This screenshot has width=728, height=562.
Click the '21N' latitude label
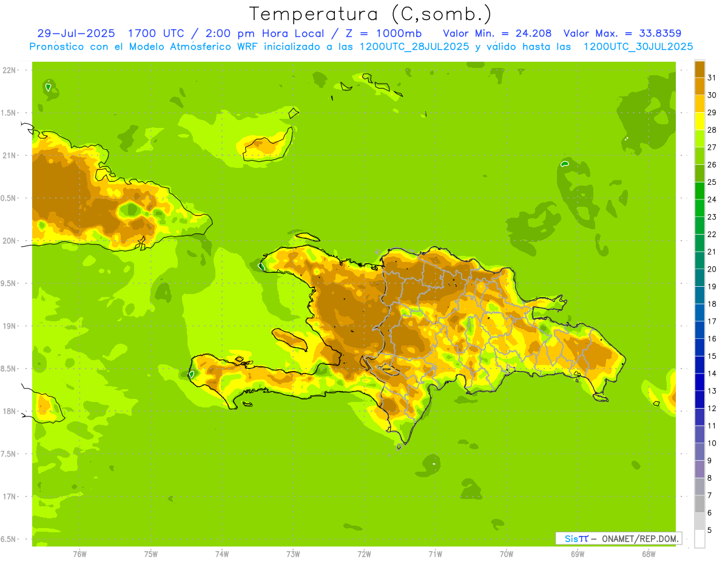click(x=8, y=156)
